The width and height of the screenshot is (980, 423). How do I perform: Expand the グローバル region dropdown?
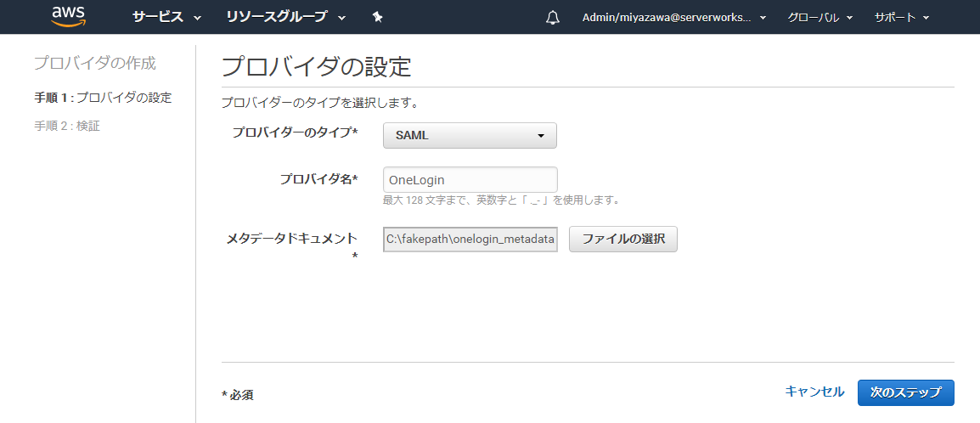point(819,18)
